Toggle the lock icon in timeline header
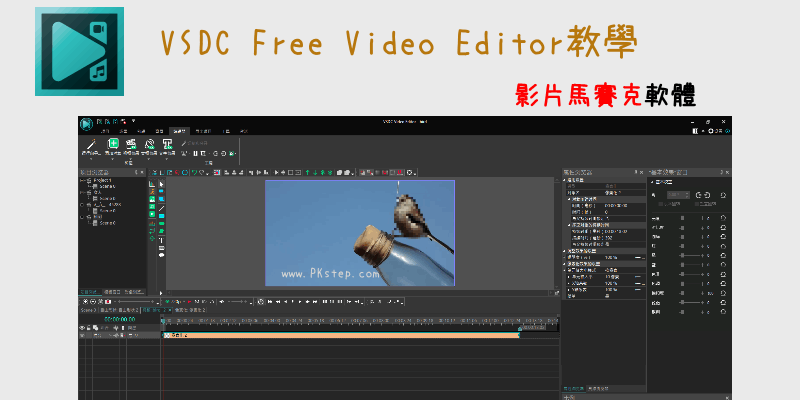 click(88, 328)
